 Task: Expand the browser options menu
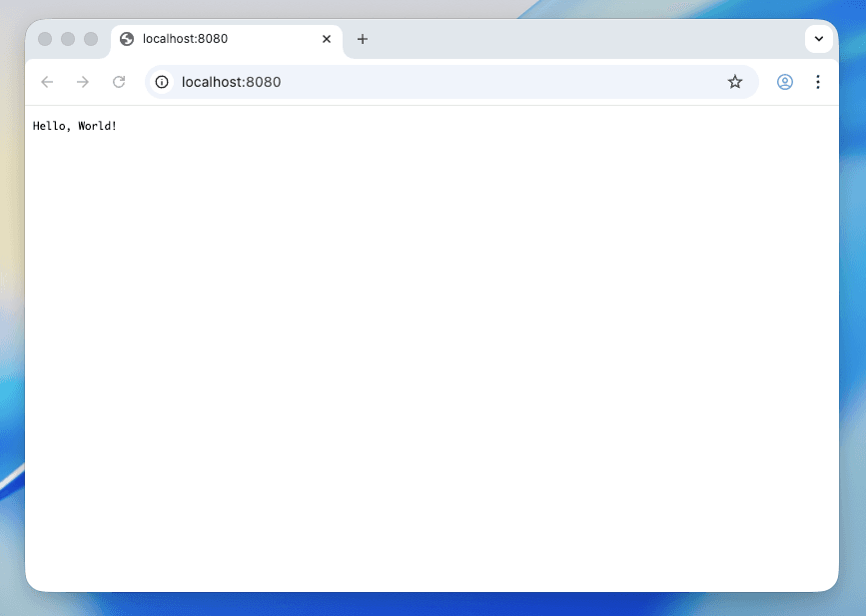[818, 82]
